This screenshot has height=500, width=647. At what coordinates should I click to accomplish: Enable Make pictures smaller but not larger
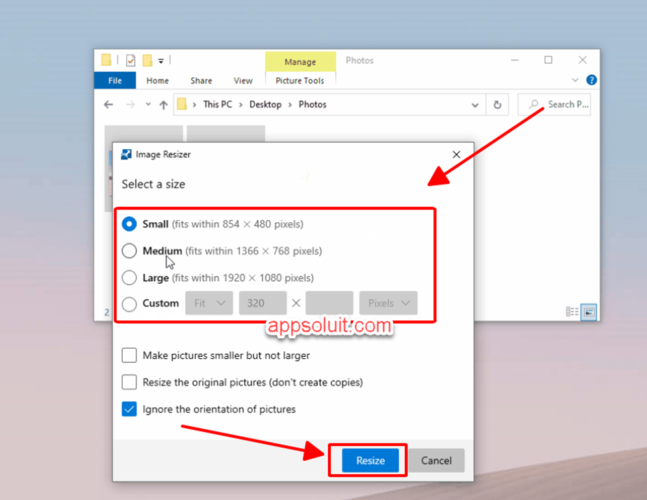pos(129,355)
